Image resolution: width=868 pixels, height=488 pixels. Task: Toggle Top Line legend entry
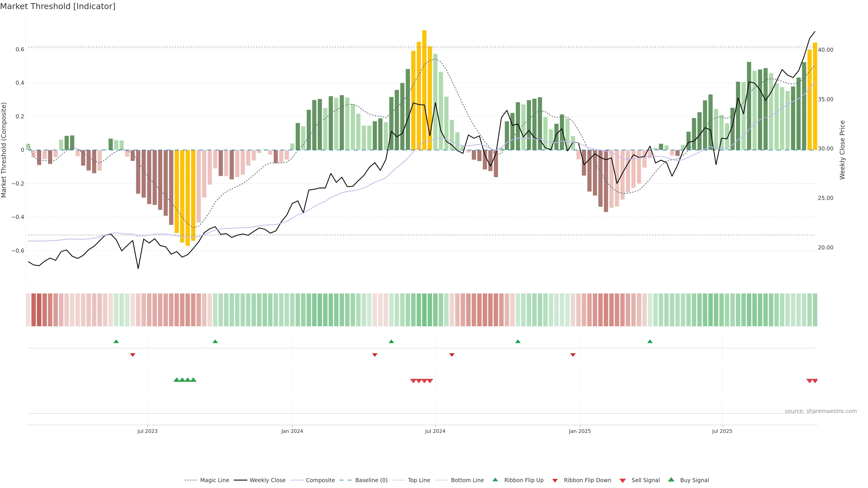point(419,480)
